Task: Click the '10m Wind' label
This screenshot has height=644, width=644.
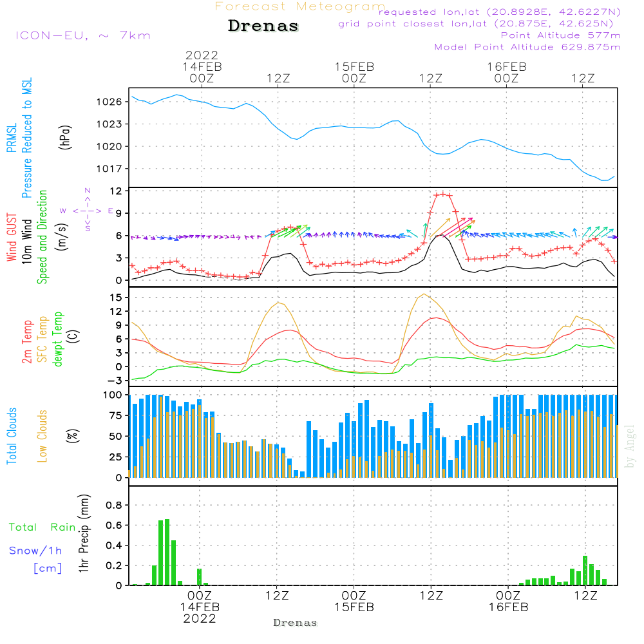Action: coord(26,241)
